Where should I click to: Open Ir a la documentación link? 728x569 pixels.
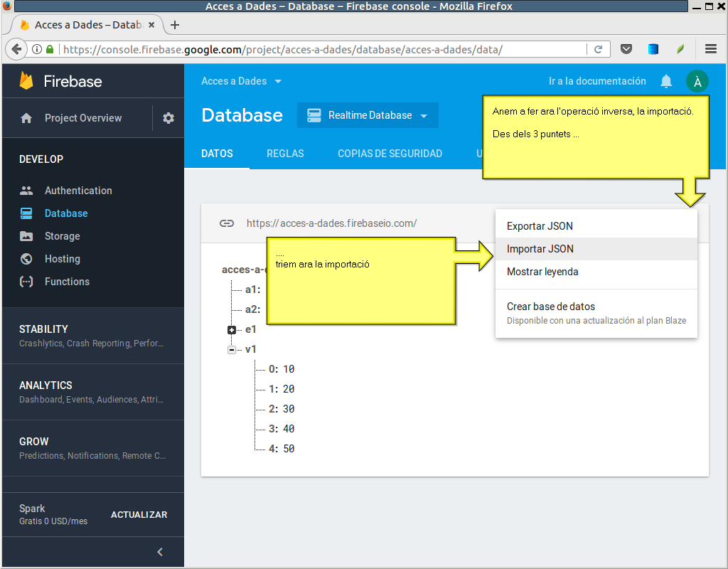click(597, 81)
